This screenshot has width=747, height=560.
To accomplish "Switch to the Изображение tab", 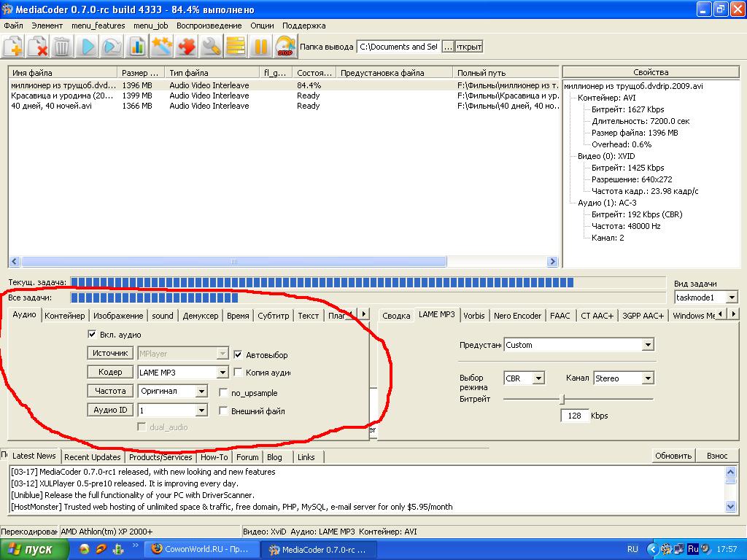I will [x=118, y=316].
